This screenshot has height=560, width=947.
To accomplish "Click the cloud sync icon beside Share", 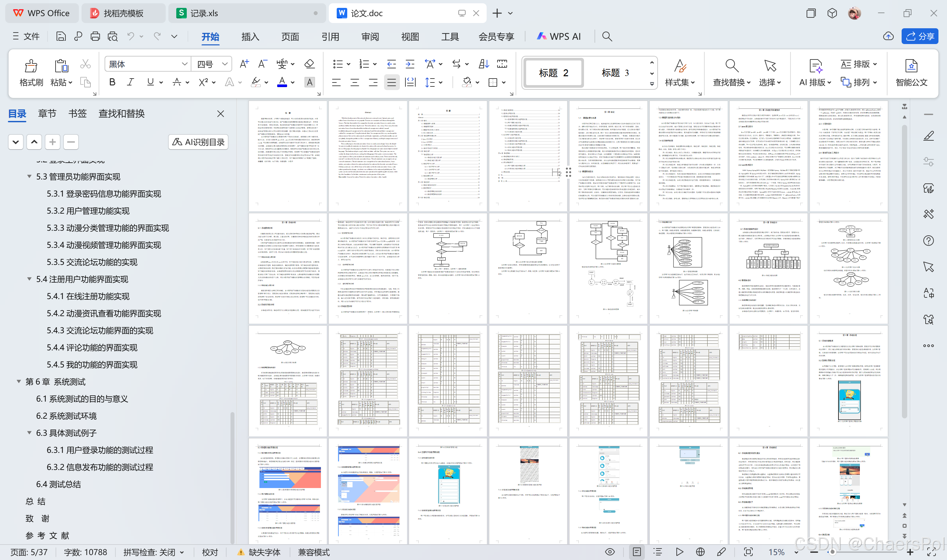I will coord(888,36).
